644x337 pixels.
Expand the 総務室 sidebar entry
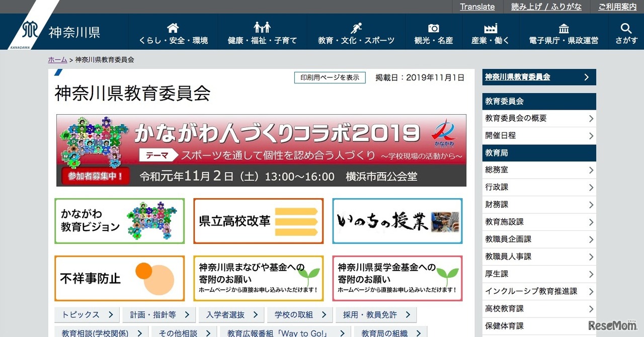tap(538, 170)
